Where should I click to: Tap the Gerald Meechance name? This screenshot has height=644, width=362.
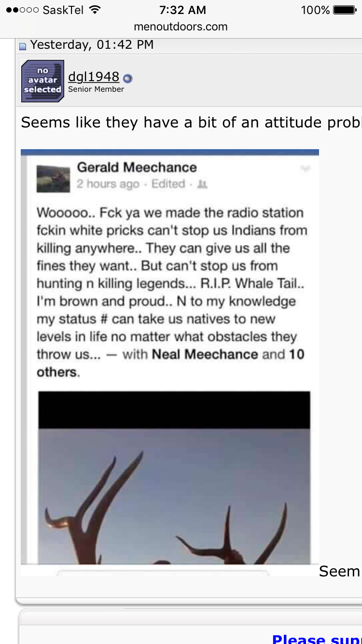pyautogui.click(x=137, y=168)
